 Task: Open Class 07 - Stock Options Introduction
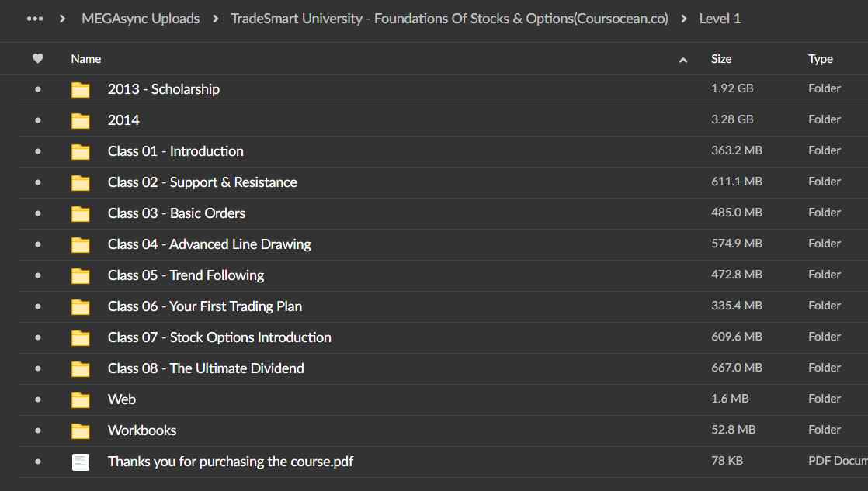tap(219, 337)
